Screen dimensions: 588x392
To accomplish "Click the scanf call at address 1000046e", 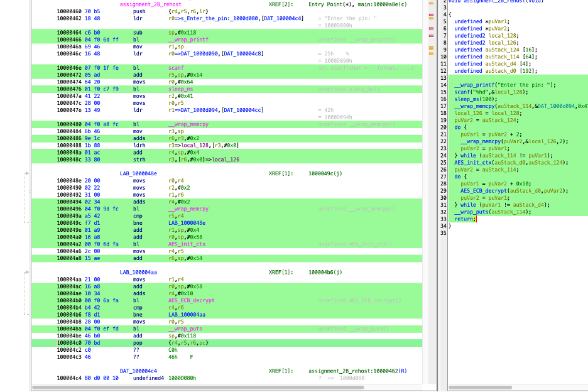I will coord(176,68).
